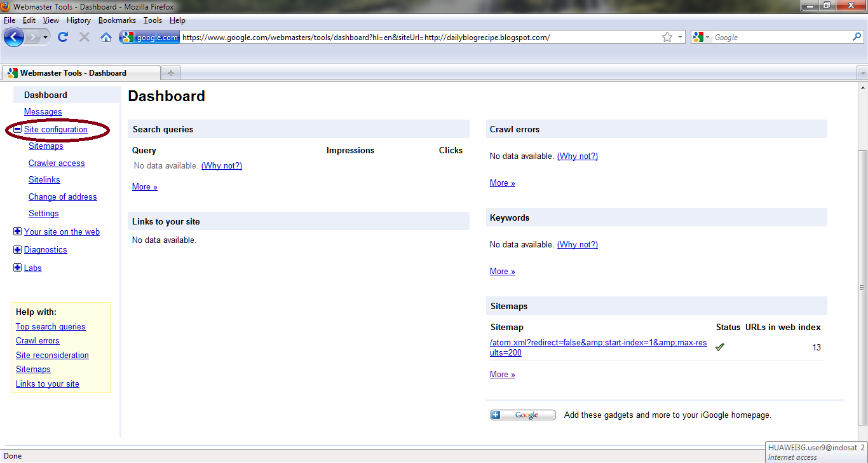Open the Crawler access link
The height and width of the screenshot is (463, 868).
pos(57,163)
